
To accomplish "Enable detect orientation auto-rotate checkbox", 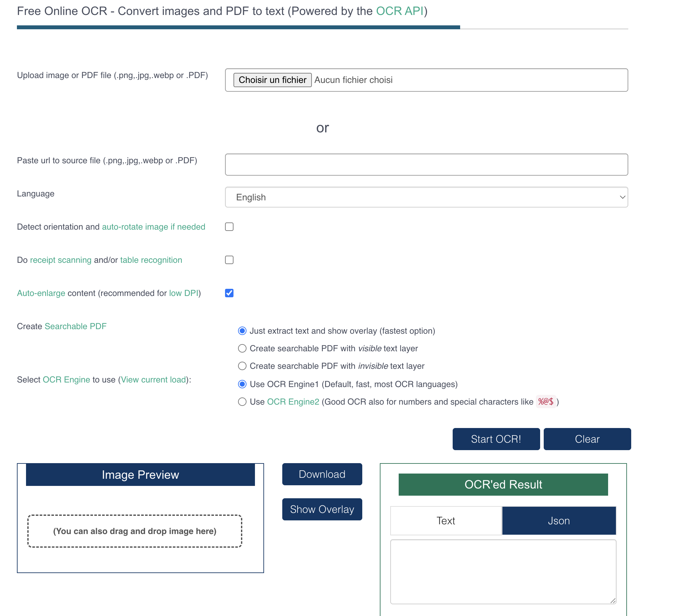I will [x=229, y=227].
